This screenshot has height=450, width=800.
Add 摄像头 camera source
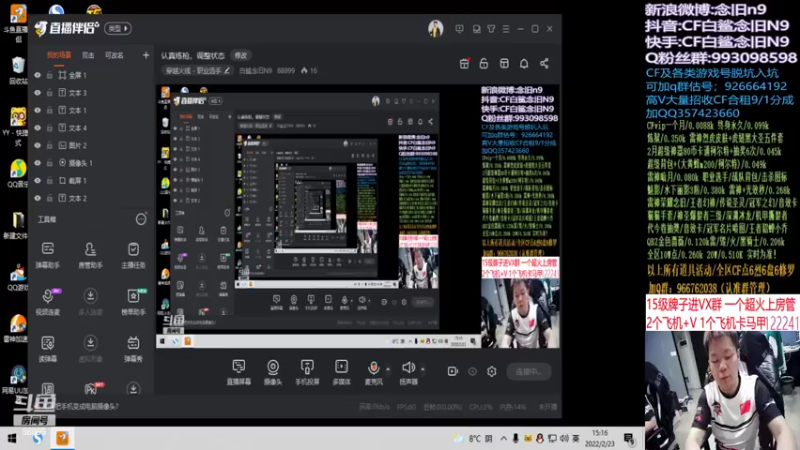click(x=273, y=372)
